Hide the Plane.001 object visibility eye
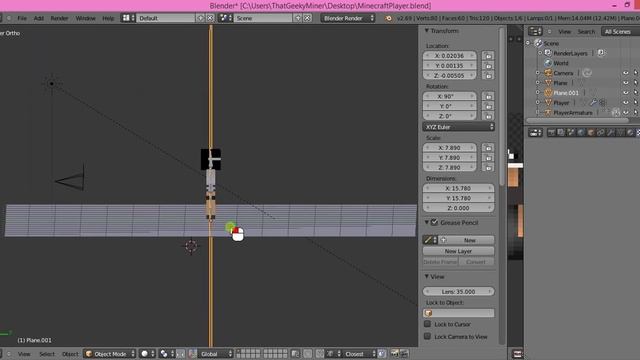Viewport: 640px width, 360px height. 626,93
